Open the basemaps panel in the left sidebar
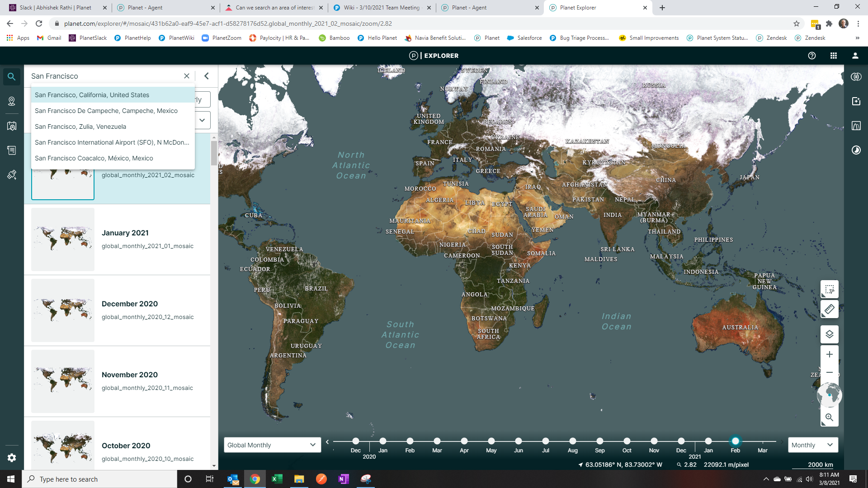This screenshot has height=488, width=868. [11, 126]
